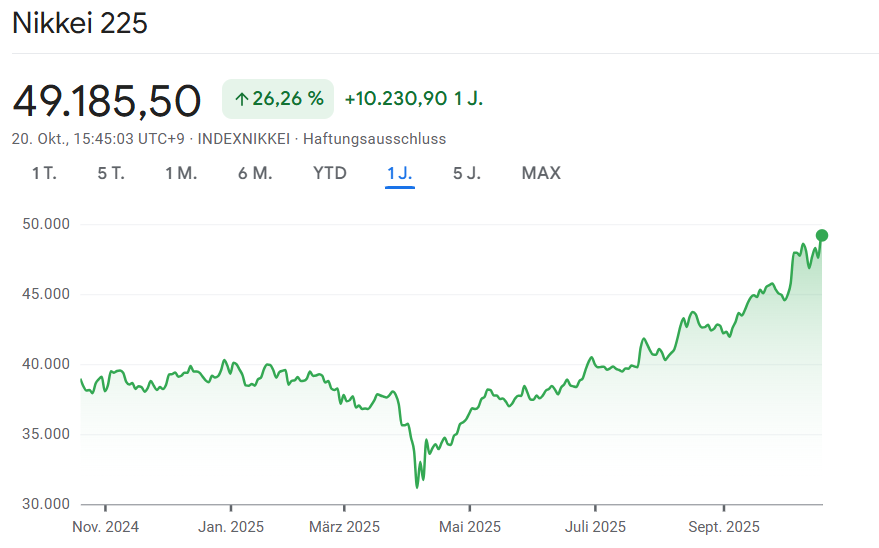Image resolution: width=879 pixels, height=548 pixels.
Task: Click the green up-arrow icon in the badge
Action: click(x=241, y=99)
